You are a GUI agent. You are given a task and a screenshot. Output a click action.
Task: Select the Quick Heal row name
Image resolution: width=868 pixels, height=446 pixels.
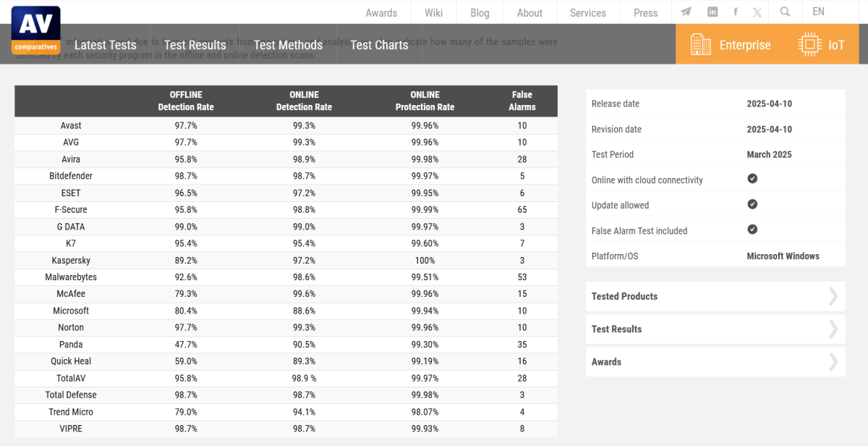[71, 361]
